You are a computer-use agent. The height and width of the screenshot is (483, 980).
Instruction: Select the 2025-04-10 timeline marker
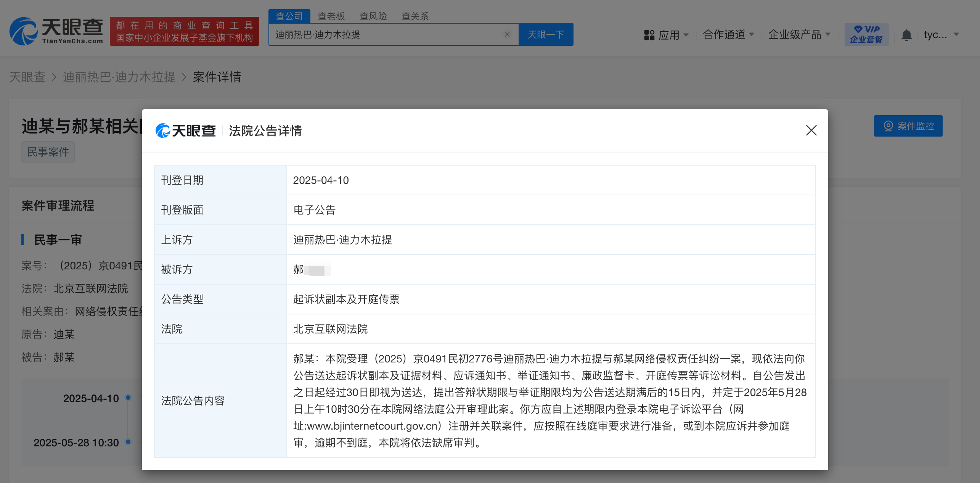tap(128, 398)
